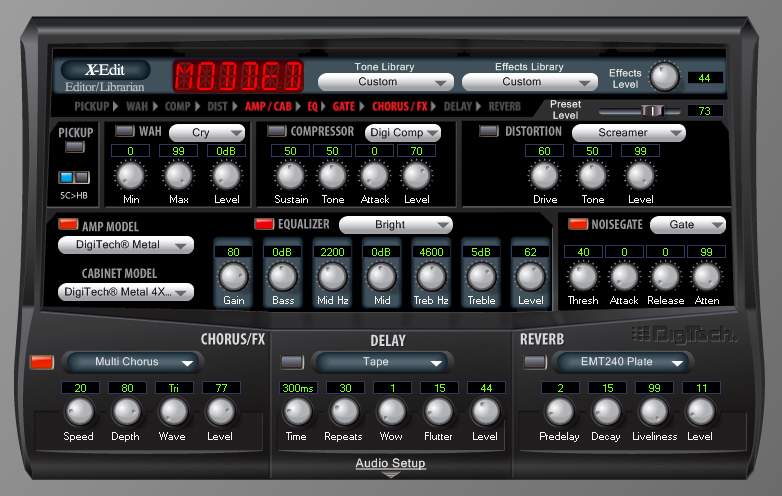Click the X-Edit Editor/Librarian logo button
Image resolution: width=782 pixels, height=496 pixels.
[105, 77]
